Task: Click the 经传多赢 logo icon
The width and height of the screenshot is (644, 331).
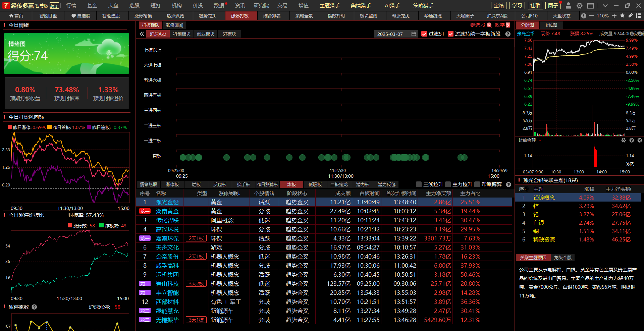Action: pos(6,5)
